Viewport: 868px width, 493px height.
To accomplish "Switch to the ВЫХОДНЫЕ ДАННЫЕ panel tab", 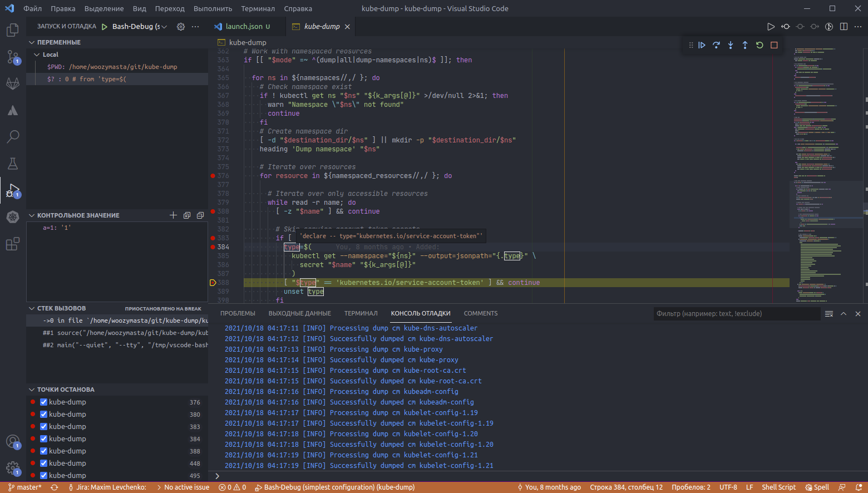I will point(299,313).
